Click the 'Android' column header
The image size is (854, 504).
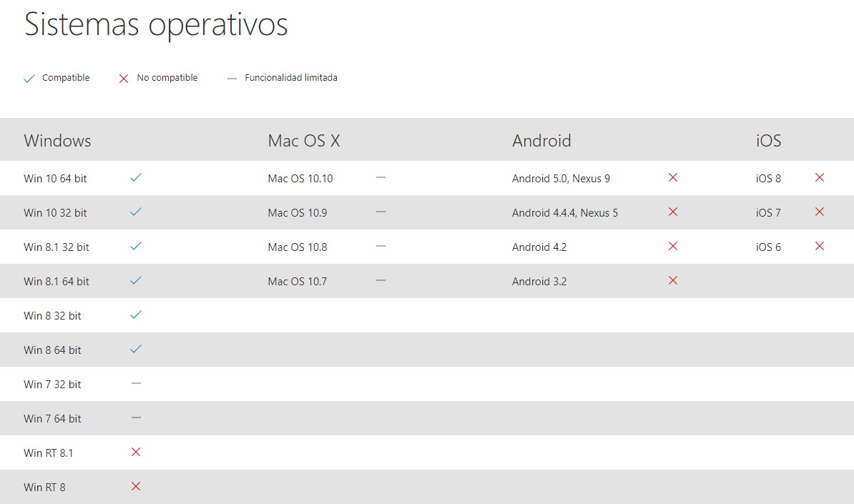point(542,141)
